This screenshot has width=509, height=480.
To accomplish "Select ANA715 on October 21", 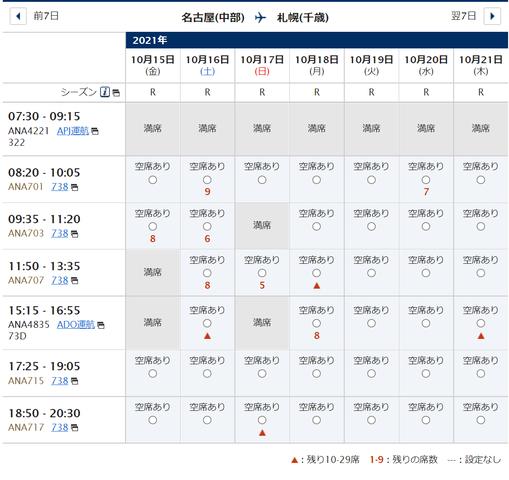I will pos(481,374).
